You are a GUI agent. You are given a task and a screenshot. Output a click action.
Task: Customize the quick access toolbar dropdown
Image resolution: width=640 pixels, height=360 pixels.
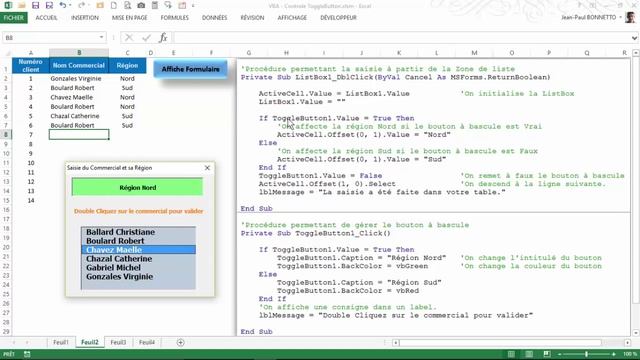(193, 5)
